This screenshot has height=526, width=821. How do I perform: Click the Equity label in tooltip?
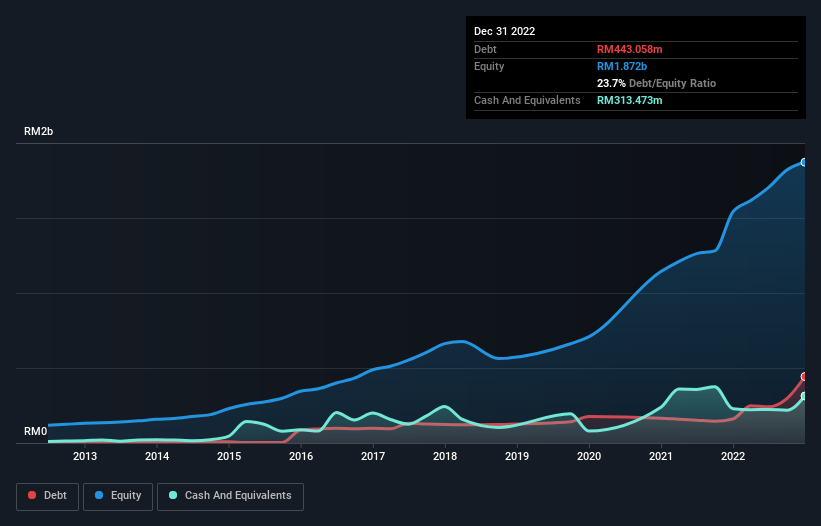(x=489, y=66)
